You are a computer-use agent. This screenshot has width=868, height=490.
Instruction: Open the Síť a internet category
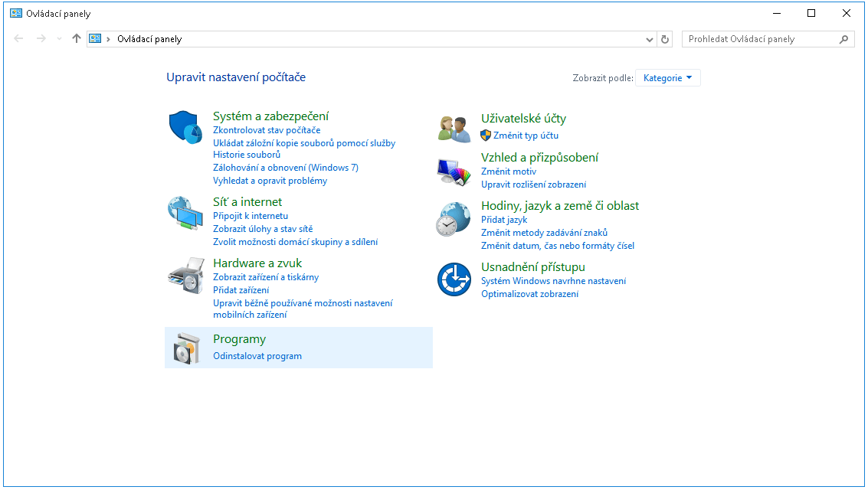pyautogui.click(x=247, y=202)
